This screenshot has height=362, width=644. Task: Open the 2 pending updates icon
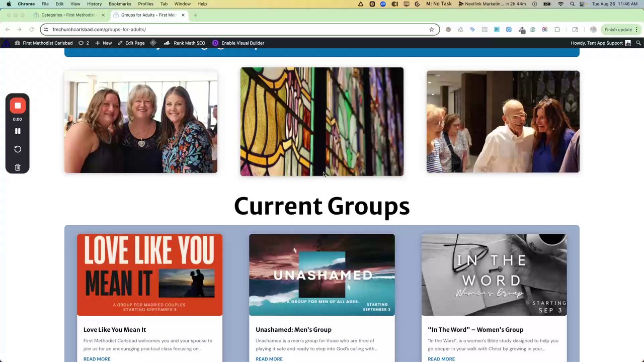(84, 43)
